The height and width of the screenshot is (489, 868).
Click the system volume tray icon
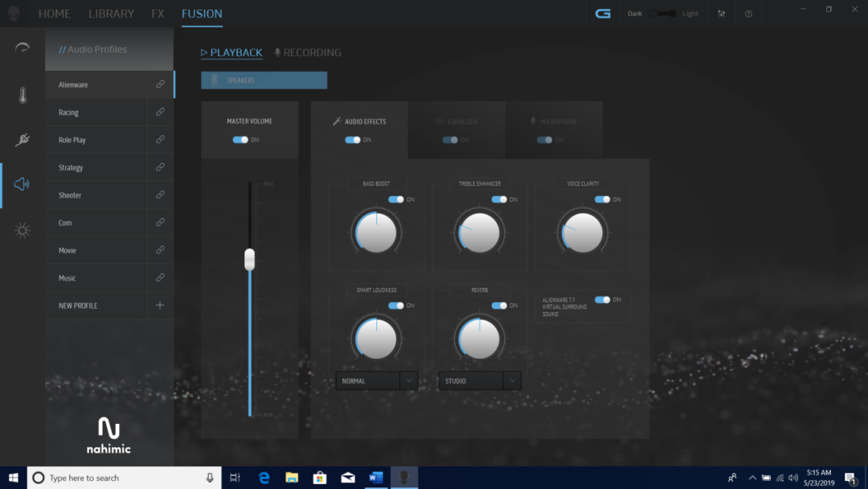click(793, 478)
